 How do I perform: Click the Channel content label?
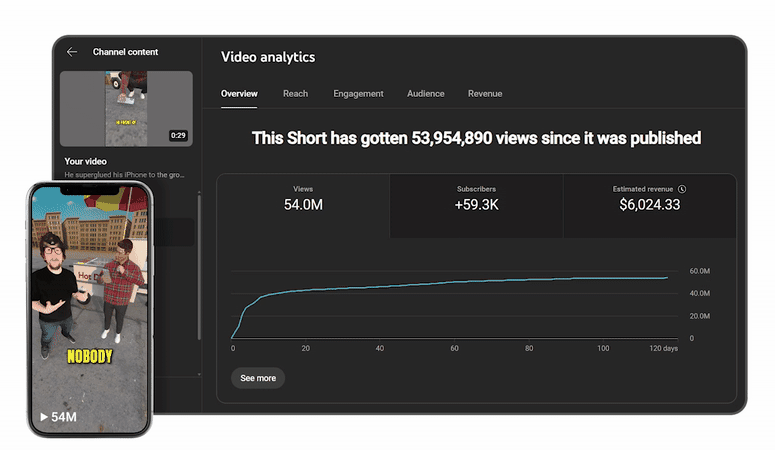point(126,52)
